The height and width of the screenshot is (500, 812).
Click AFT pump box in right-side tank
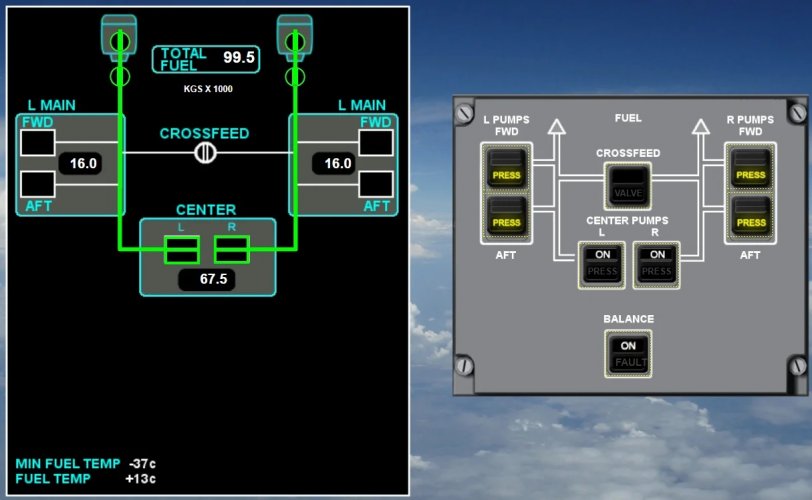tap(376, 184)
